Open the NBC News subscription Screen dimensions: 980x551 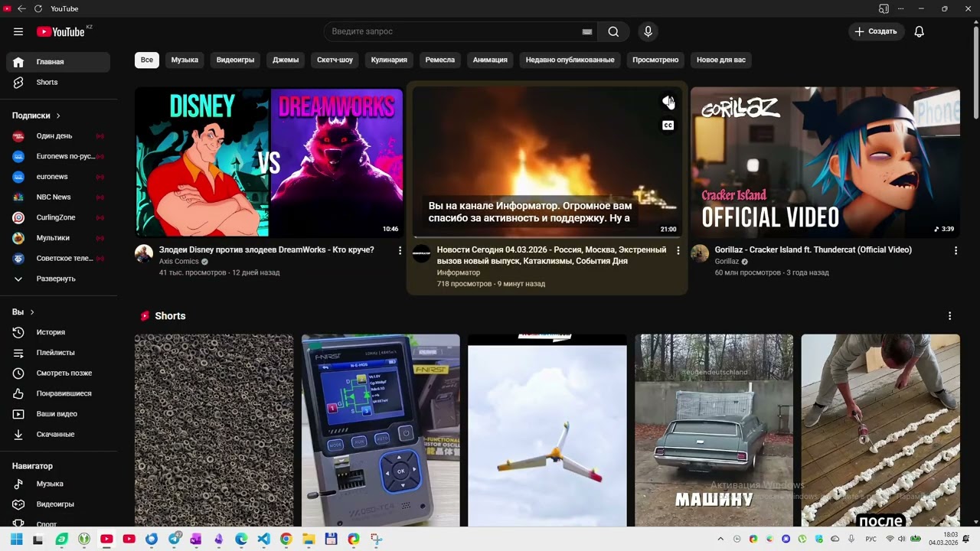[x=58, y=197]
